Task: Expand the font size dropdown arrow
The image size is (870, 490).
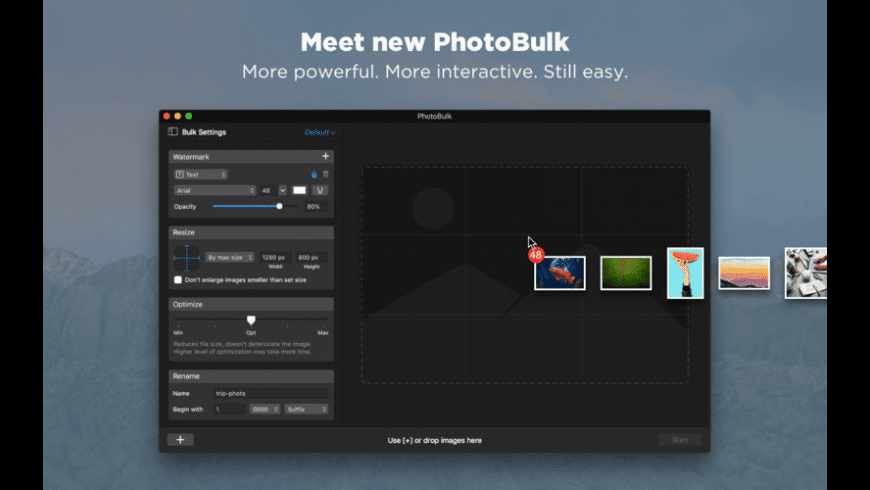Action: pos(282,190)
